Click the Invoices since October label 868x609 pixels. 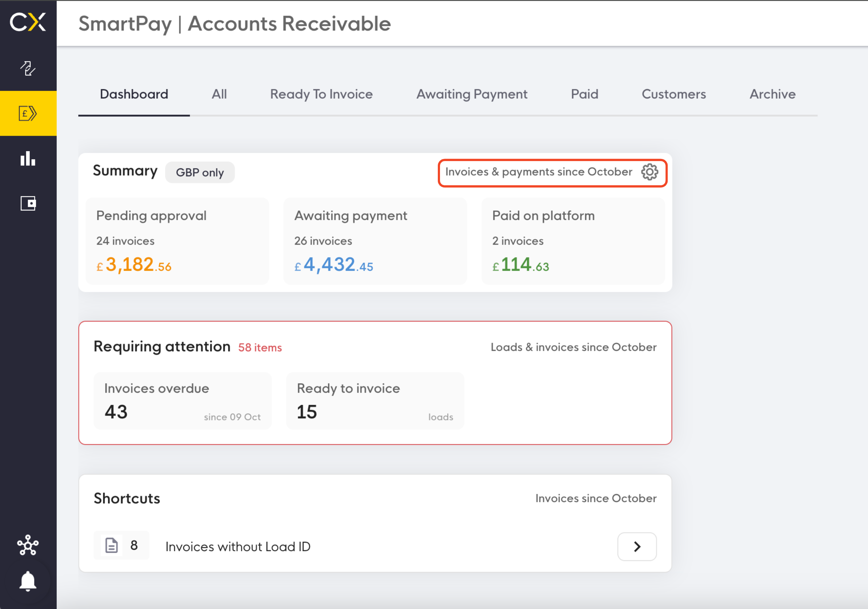point(596,498)
